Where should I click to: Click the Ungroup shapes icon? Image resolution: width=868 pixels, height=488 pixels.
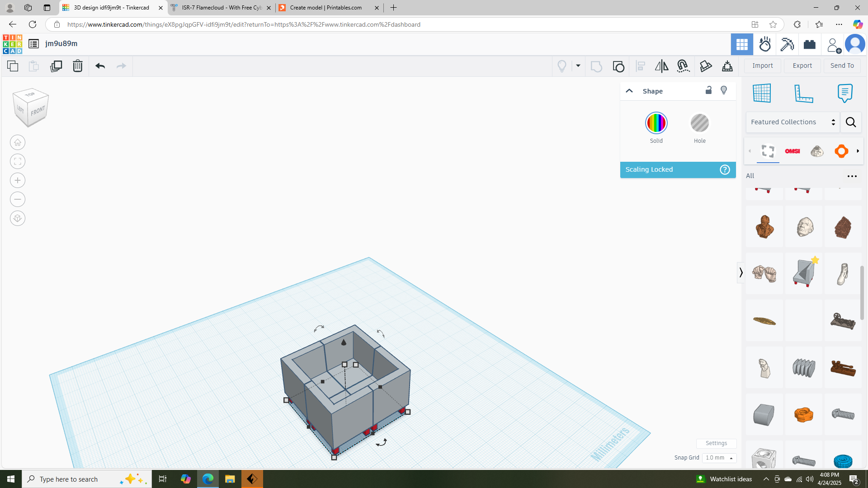click(618, 66)
